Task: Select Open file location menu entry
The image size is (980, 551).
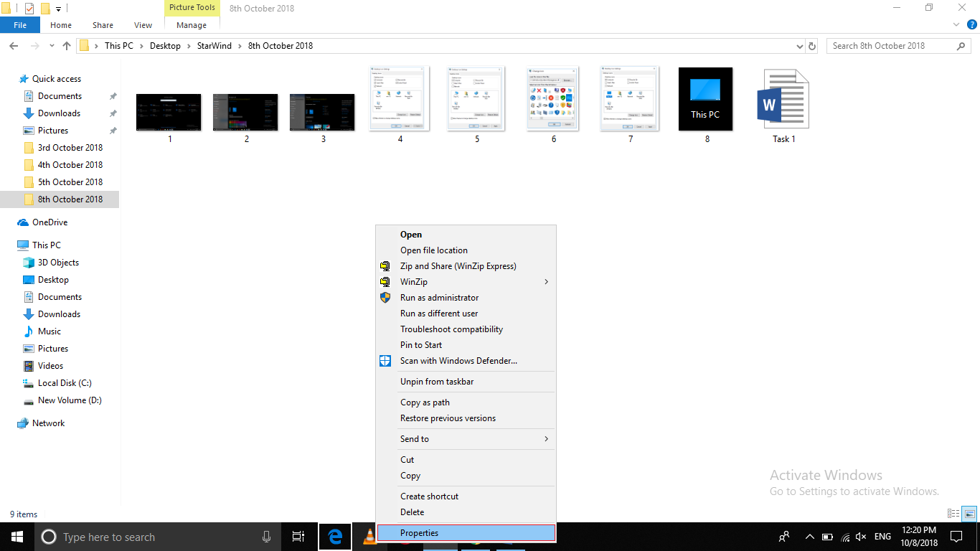Action: 433,250
